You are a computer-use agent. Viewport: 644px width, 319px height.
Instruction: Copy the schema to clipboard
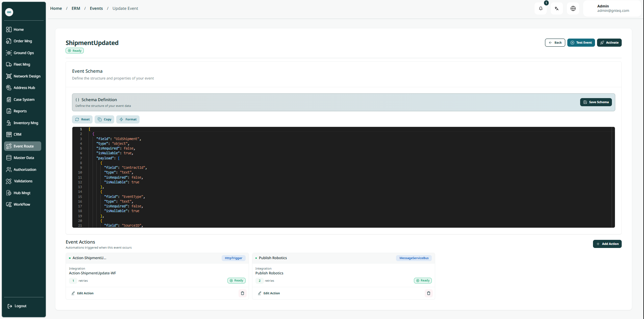(x=104, y=119)
